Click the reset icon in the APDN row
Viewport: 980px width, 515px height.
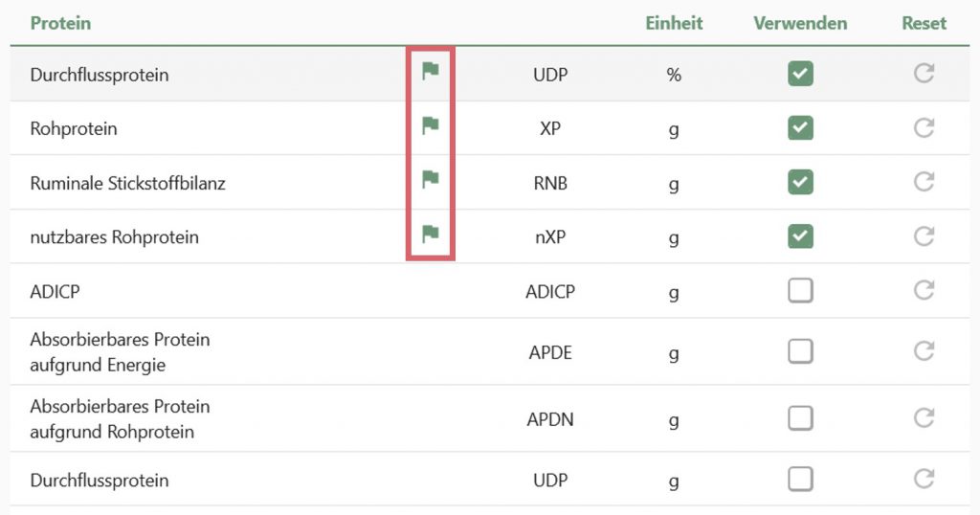point(924,417)
